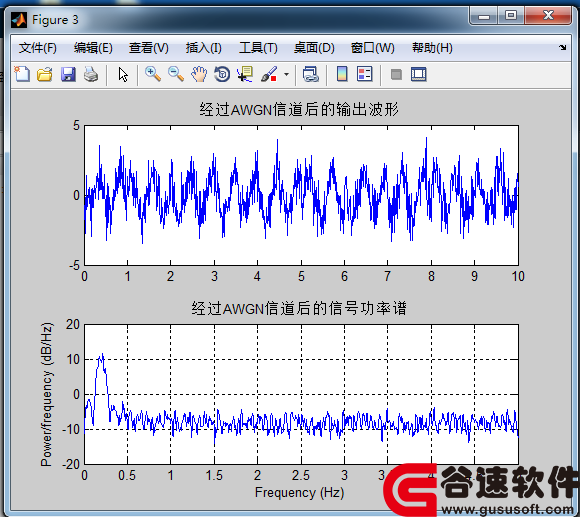Click the Link Plot icon
Image resolution: width=580 pixels, height=517 pixels.
click(x=311, y=74)
